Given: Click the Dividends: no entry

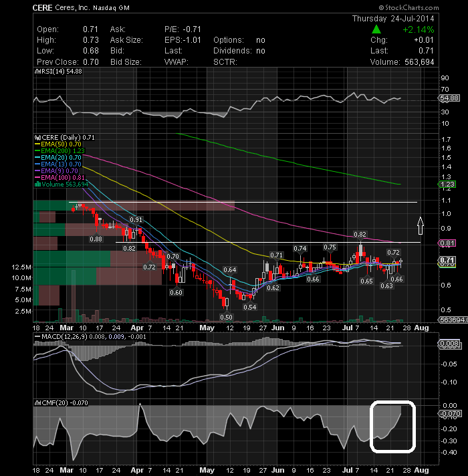Looking at the screenshot, I should (239, 51).
